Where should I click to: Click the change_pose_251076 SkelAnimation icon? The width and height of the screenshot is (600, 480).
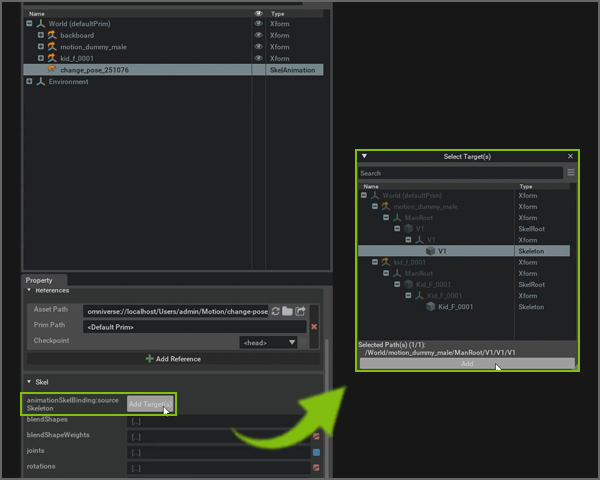pyautogui.click(x=52, y=70)
